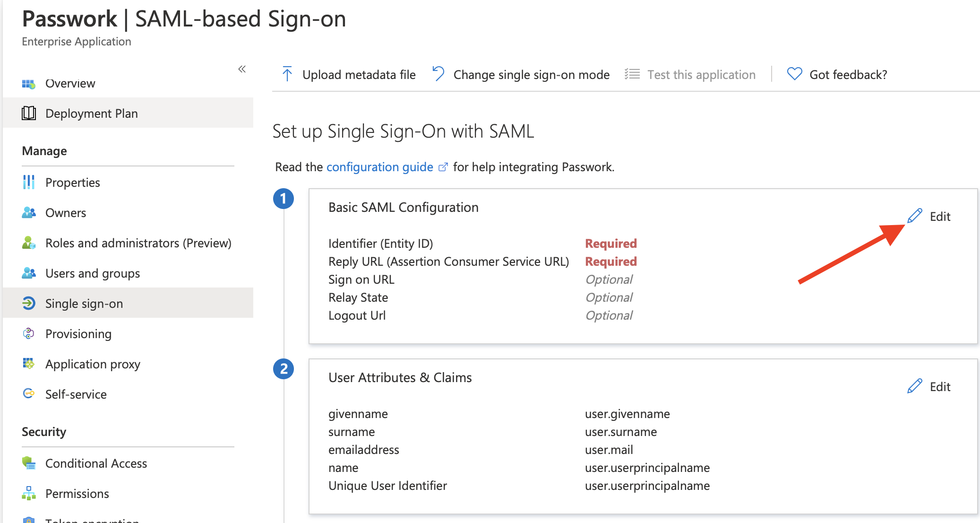The height and width of the screenshot is (523, 980).
Task: Select the Owners people icon
Action: click(x=29, y=212)
